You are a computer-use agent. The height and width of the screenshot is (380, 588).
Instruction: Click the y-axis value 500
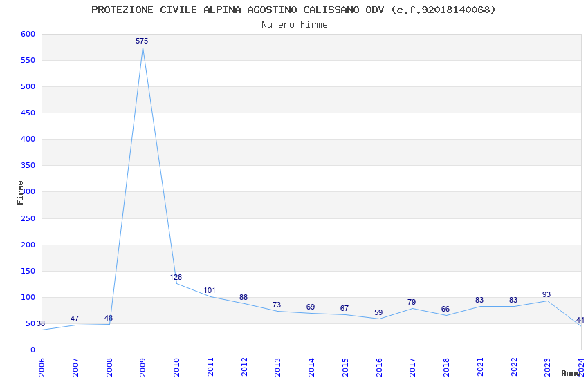click(x=28, y=86)
